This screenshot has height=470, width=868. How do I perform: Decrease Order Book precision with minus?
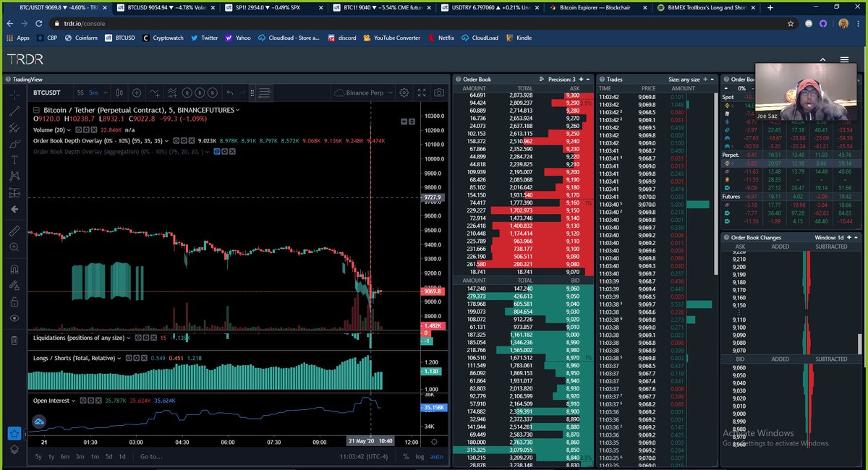(x=588, y=79)
